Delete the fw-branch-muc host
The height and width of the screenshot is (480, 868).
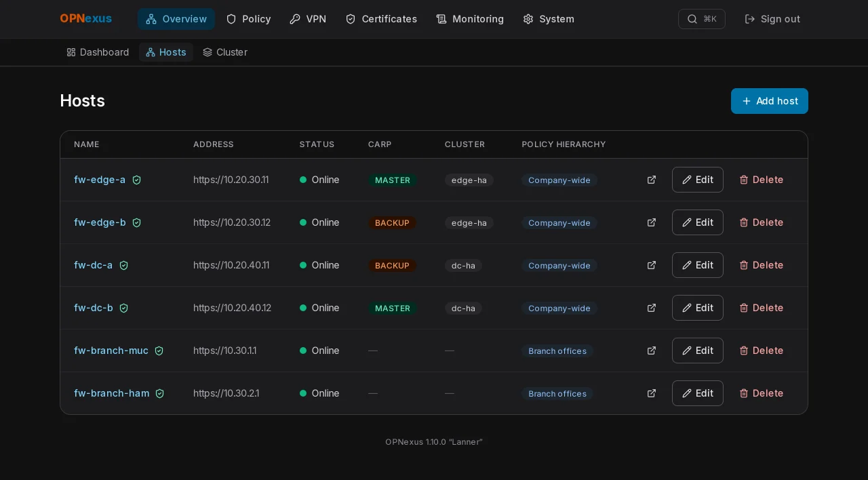click(762, 351)
